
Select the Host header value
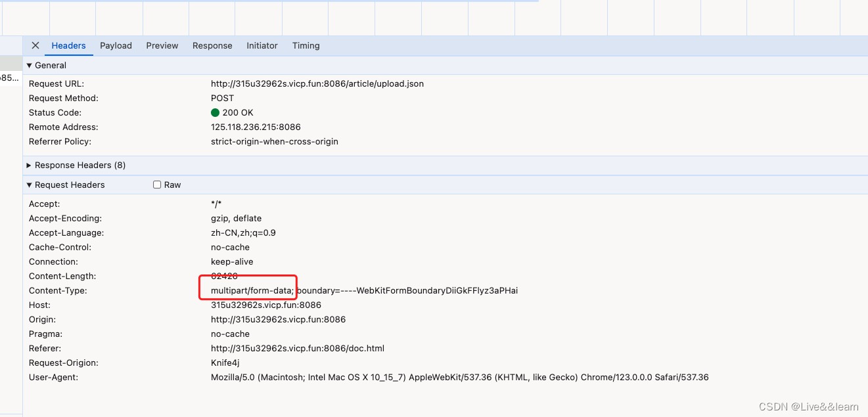tap(266, 305)
